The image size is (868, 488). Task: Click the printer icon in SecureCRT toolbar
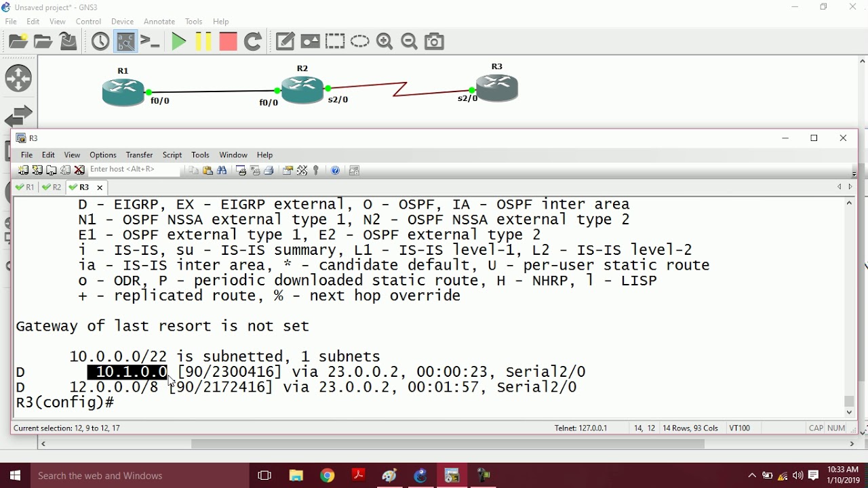pos(269,170)
